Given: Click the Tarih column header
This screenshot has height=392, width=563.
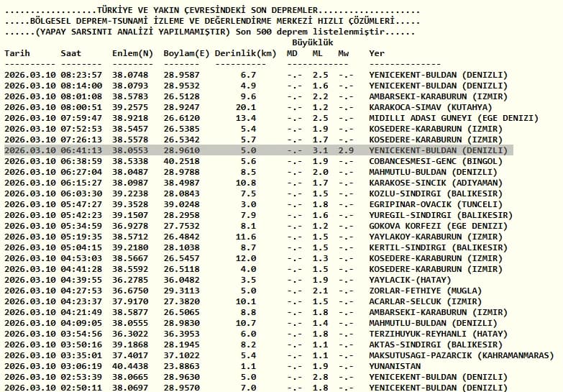Looking at the screenshot, I should coord(17,53).
